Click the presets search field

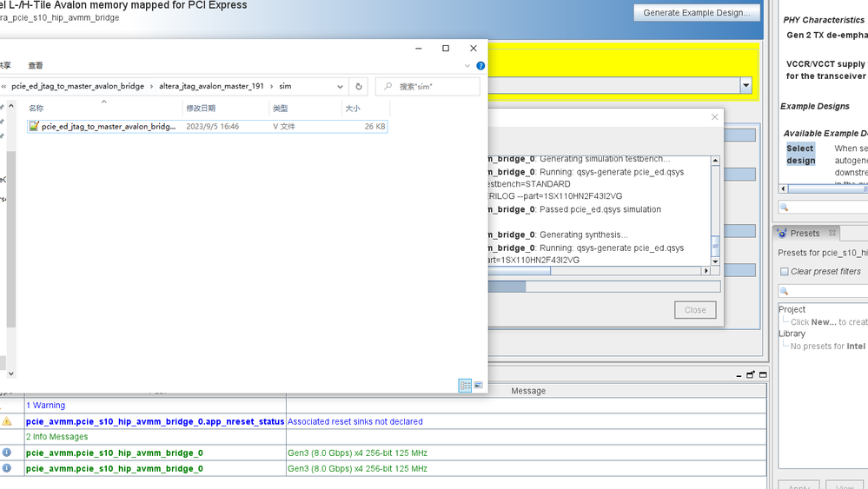823,291
